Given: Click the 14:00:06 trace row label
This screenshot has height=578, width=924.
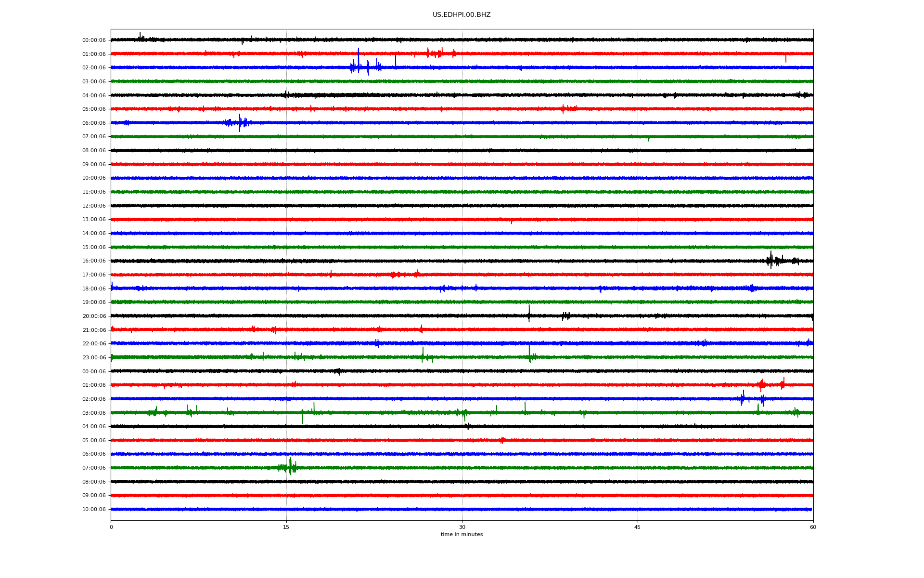Looking at the screenshot, I should point(94,234).
